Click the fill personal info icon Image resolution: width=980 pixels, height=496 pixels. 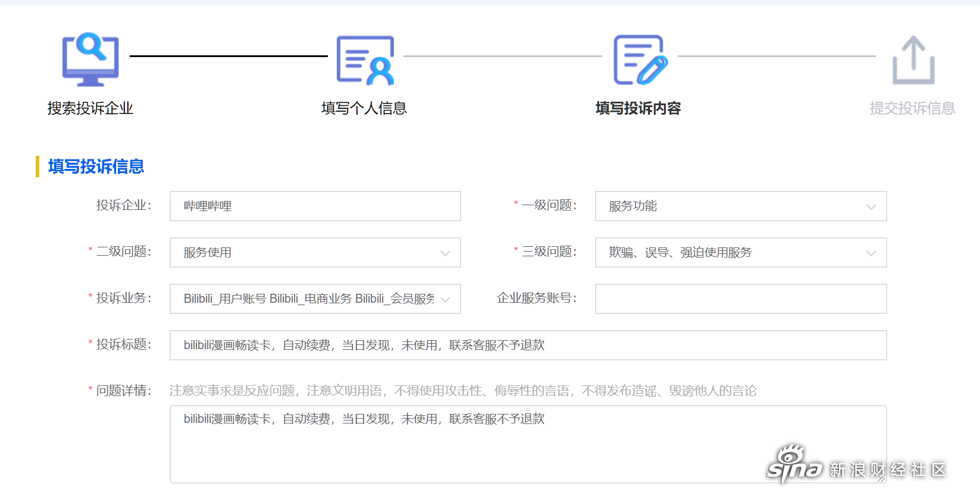365,60
